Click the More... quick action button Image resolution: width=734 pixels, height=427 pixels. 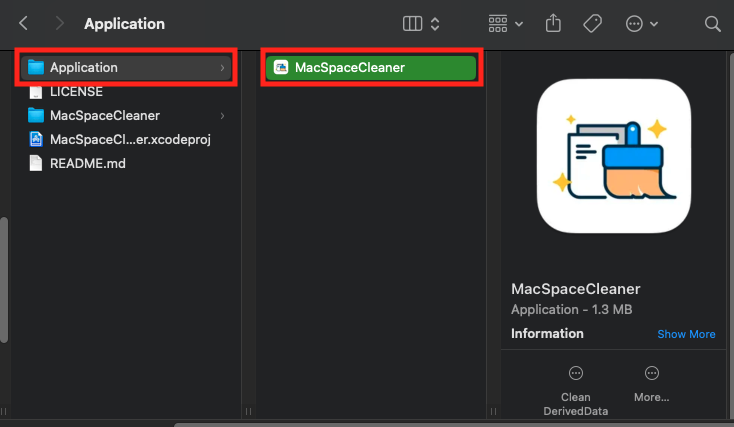(x=652, y=384)
